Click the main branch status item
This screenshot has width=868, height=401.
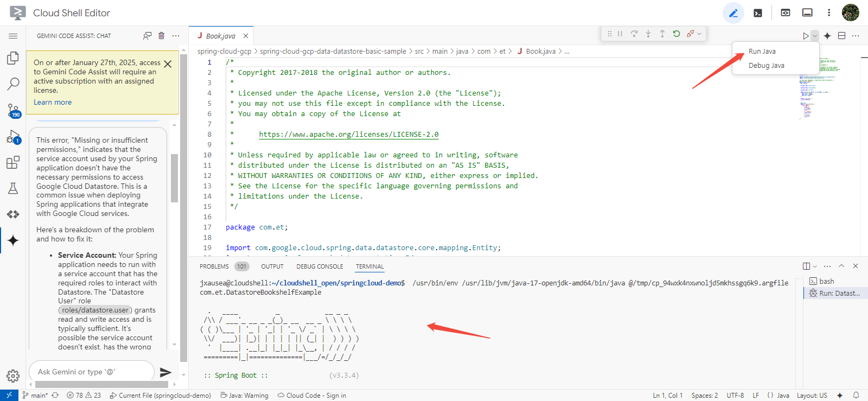coord(35,396)
